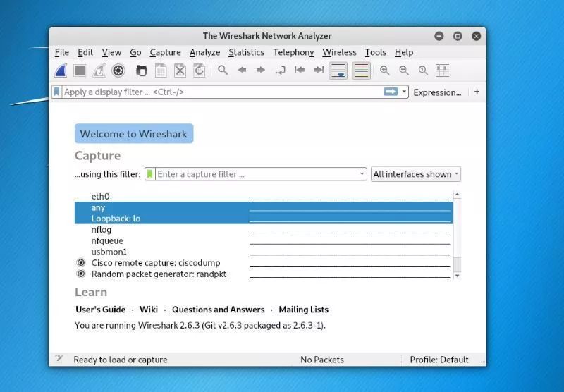Click the zoom out toolbar icon
This screenshot has width=564, height=392.
[404, 71]
